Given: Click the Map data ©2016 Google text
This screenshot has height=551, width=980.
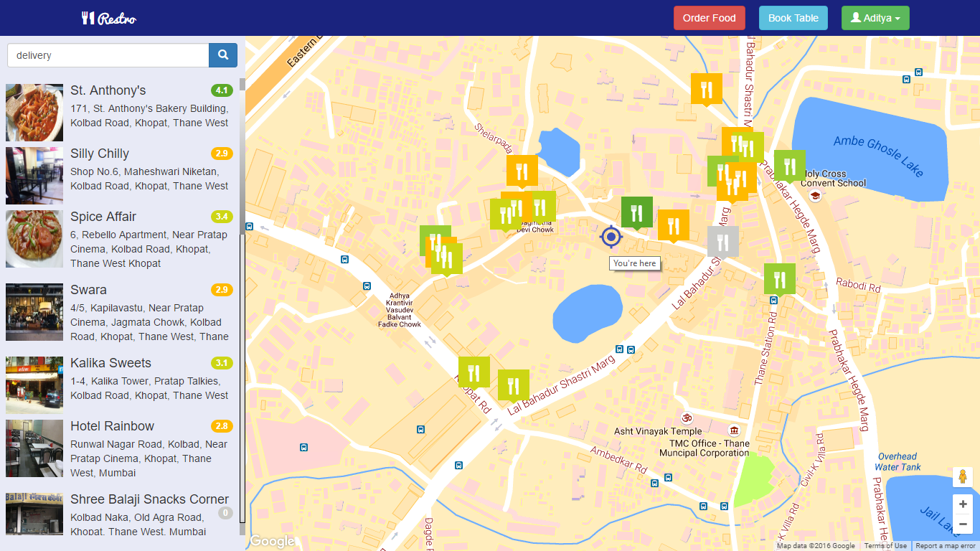Looking at the screenshot, I should pos(817,546).
